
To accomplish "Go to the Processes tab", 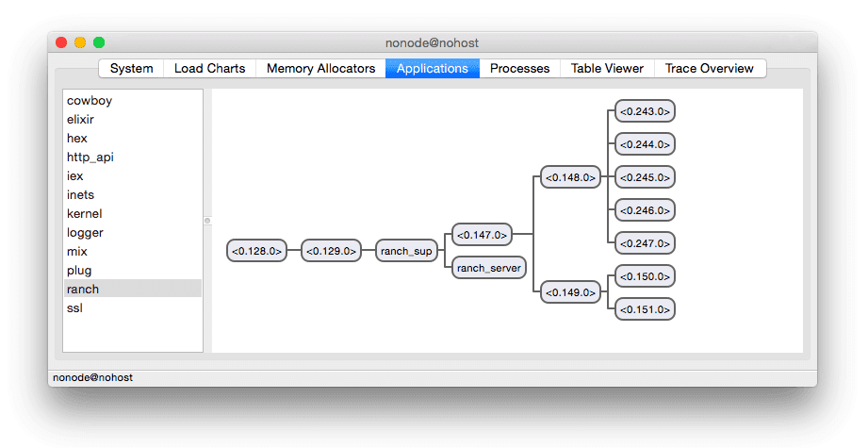I will [x=519, y=69].
